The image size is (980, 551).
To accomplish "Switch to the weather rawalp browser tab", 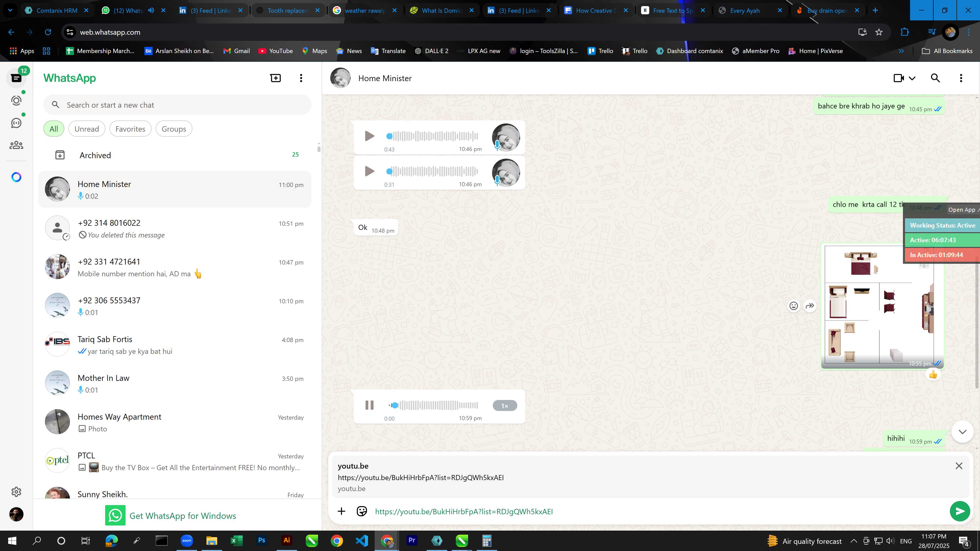I will 365,11.
